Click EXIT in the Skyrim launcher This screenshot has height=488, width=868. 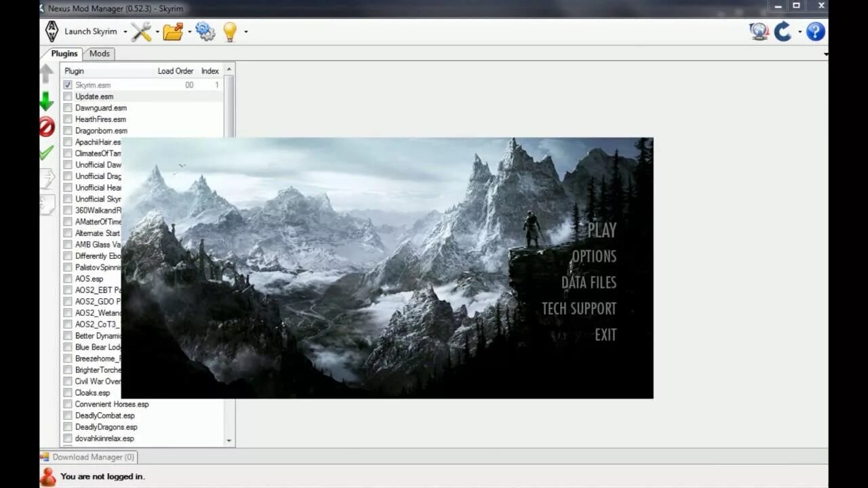pyautogui.click(x=606, y=335)
